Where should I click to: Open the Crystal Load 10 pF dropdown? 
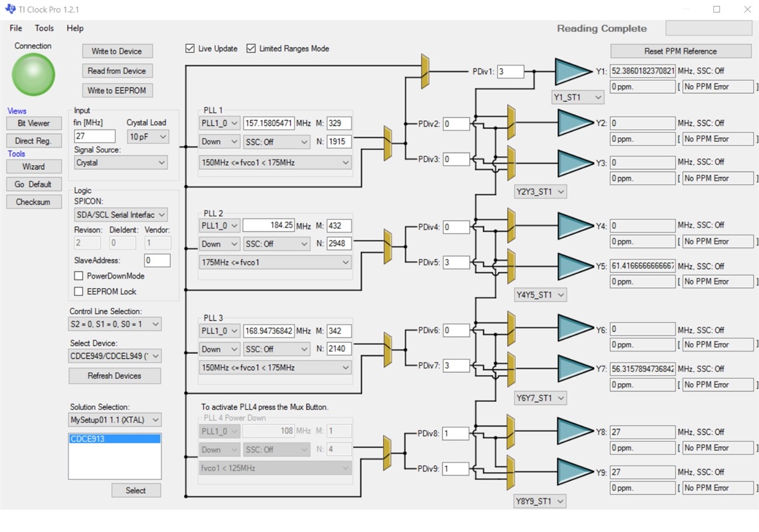[147, 136]
